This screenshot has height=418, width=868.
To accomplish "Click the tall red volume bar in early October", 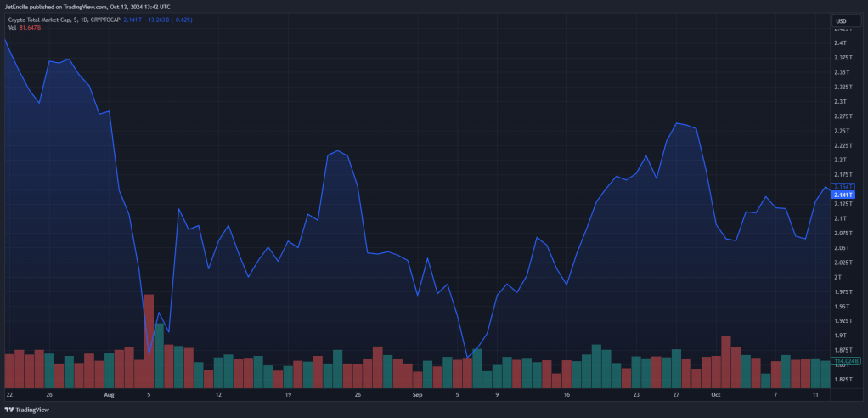I will click(x=726, y=362).
